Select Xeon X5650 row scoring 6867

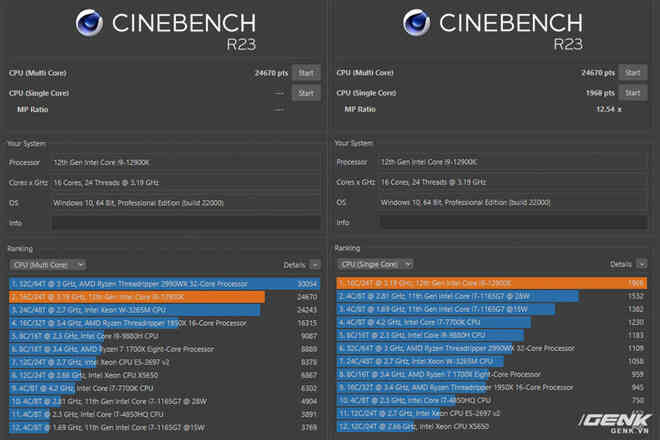coord(165,375)
